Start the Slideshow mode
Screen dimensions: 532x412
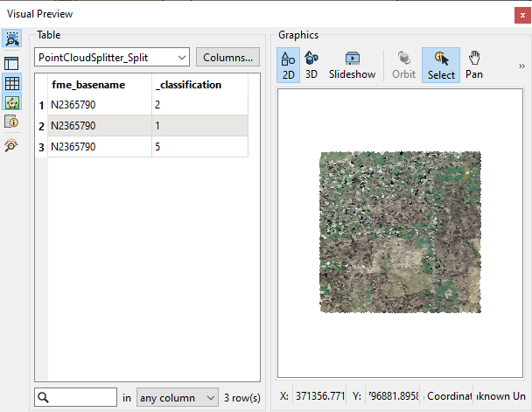coord(352,65)
